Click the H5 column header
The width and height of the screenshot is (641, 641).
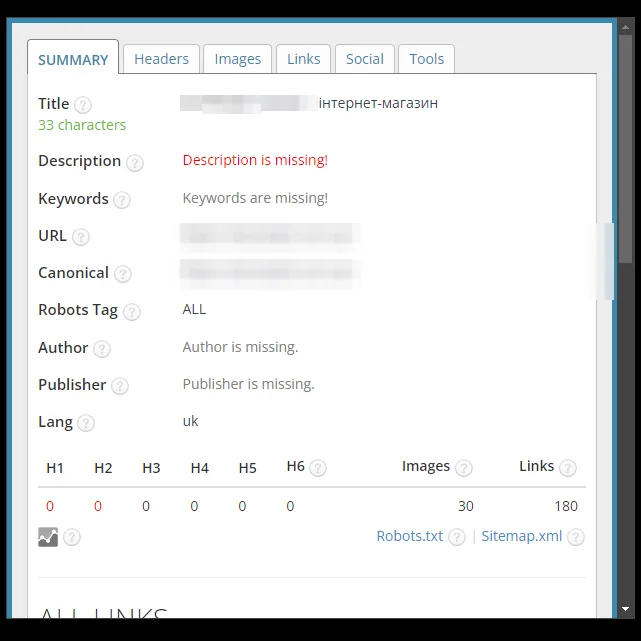tap(247, 468)
